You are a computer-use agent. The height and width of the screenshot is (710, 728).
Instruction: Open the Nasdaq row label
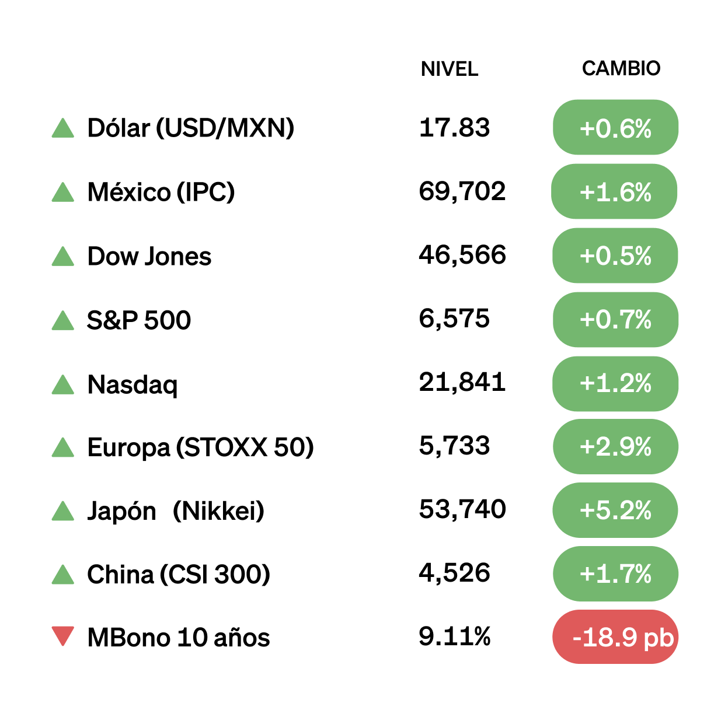tap(133, 384)
